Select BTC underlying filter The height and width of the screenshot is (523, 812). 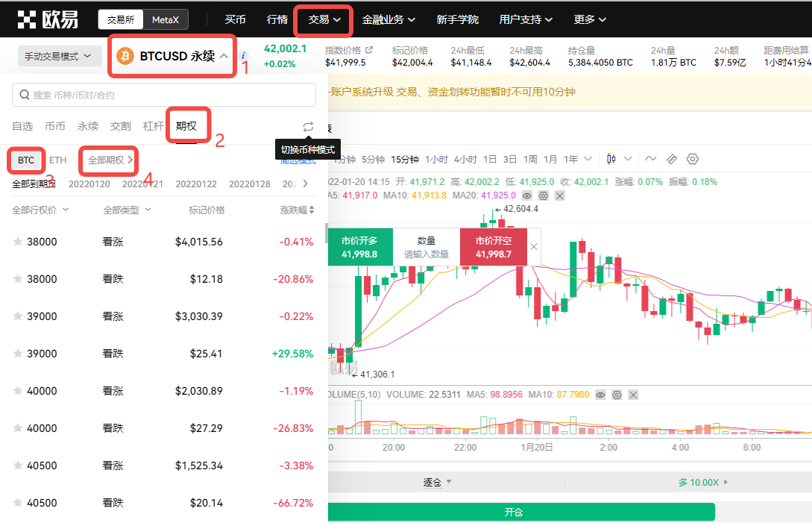point(26,160)
